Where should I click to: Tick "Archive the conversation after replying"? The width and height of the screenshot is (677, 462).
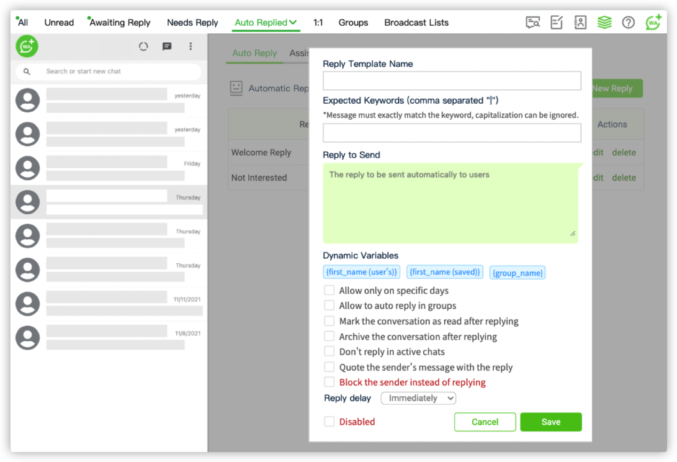[x=329, y=337]
